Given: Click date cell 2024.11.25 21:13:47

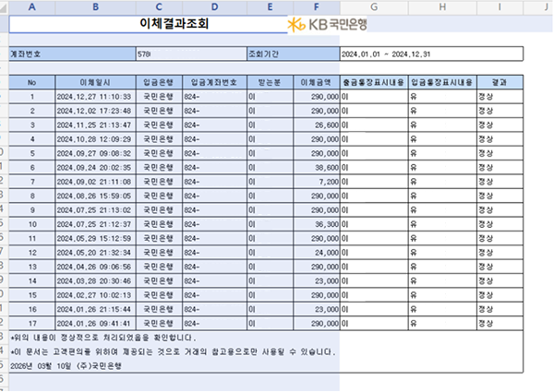Looking at the screenshot, I should click(x=95, y=125).
